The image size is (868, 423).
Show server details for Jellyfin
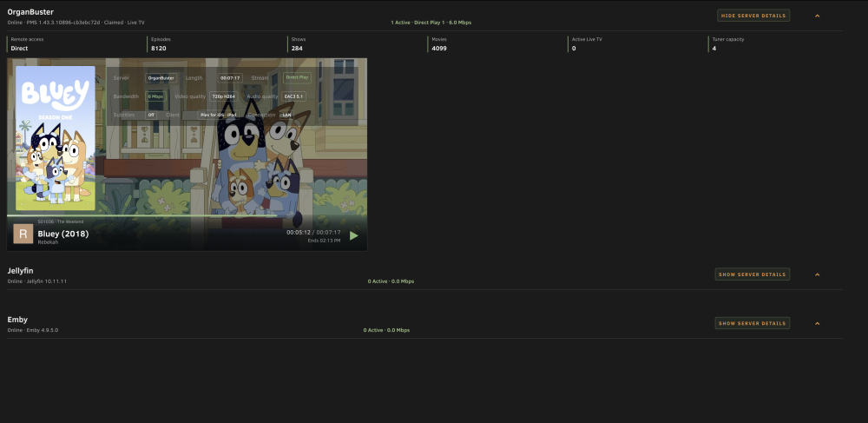click(x=753, y=274)
